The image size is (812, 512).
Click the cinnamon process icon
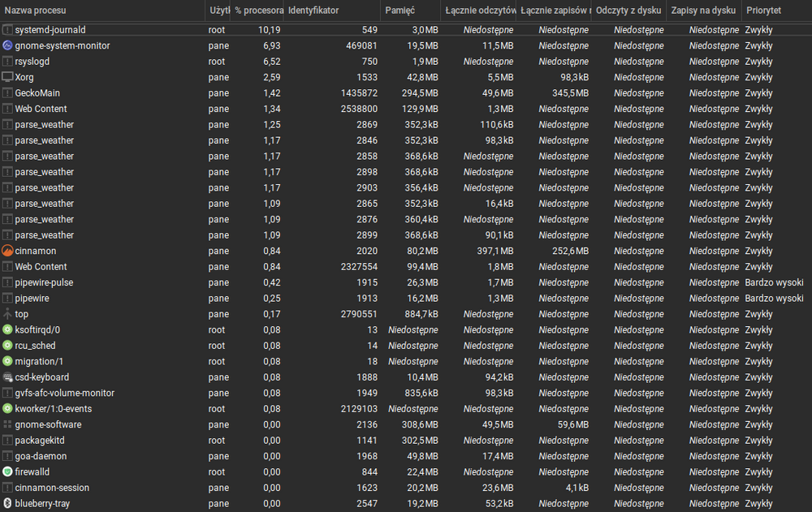7,251
